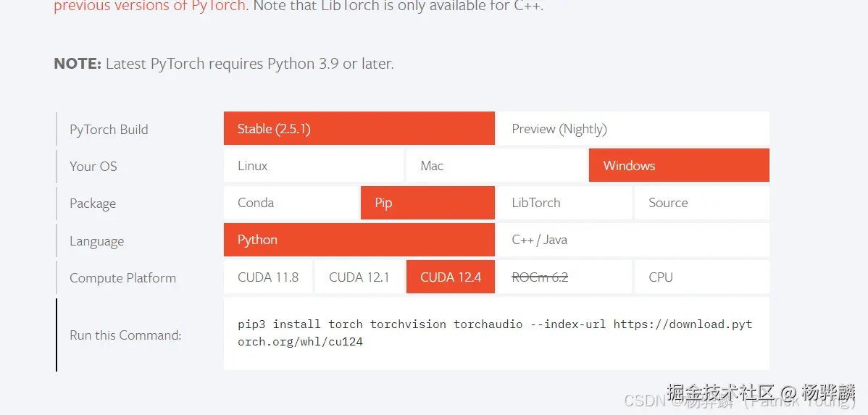Open the previous versions of PyTorch link

click(x=149, y=7)
